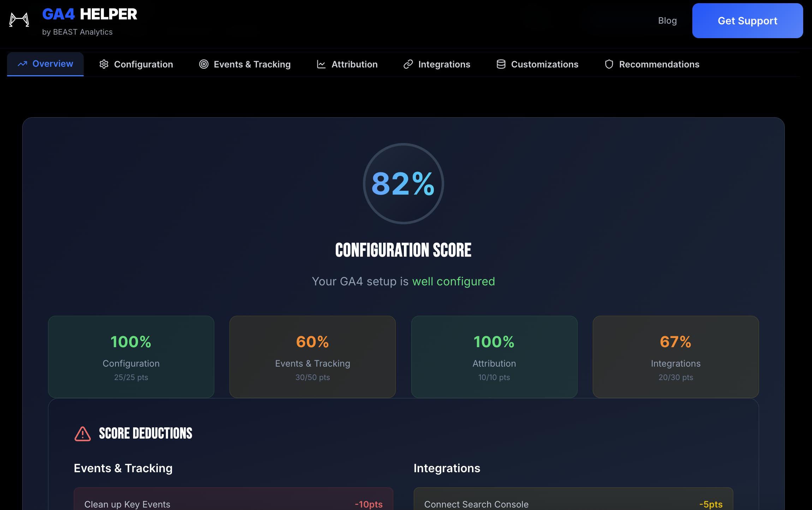Click the Overview trend-line icon
Screen dimensions: 812x510
[23, 64]
